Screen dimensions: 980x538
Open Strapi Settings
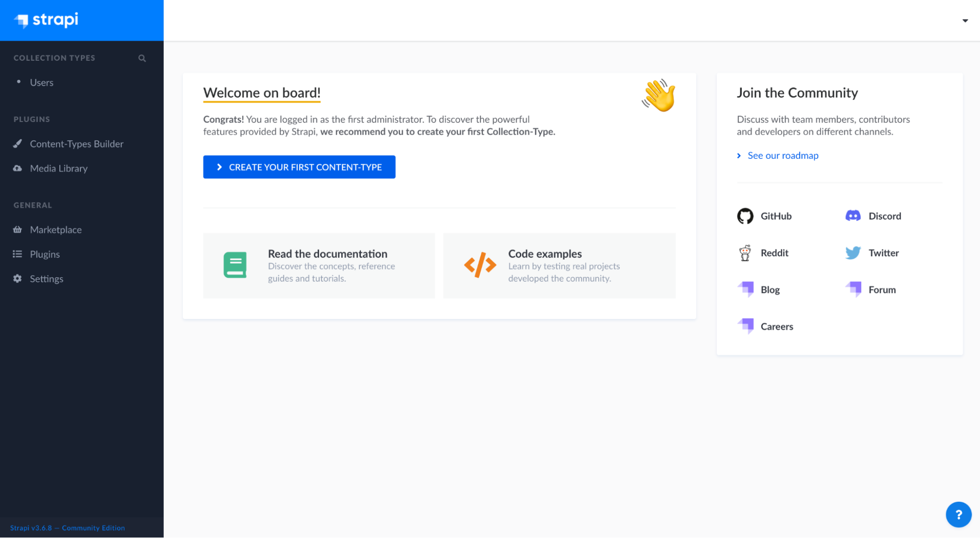tap(47, 278)
